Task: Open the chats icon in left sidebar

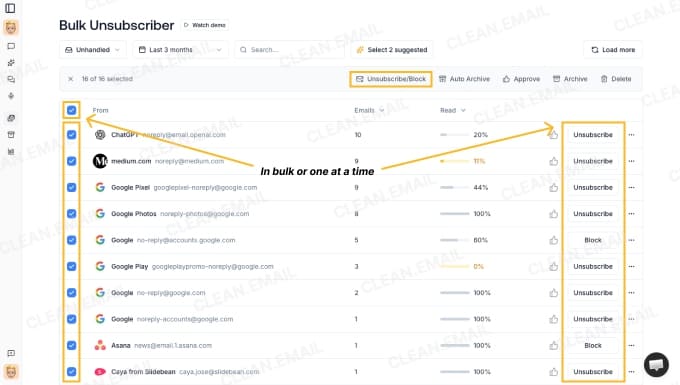Action: click(11, 79)
